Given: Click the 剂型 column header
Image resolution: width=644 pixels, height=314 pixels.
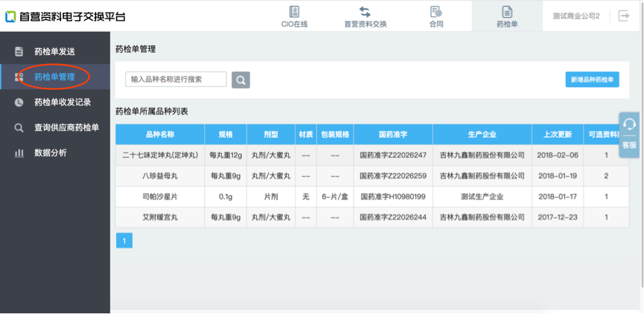Looking at the screenshot, I should pyautogui.click(x=271, y=135).
